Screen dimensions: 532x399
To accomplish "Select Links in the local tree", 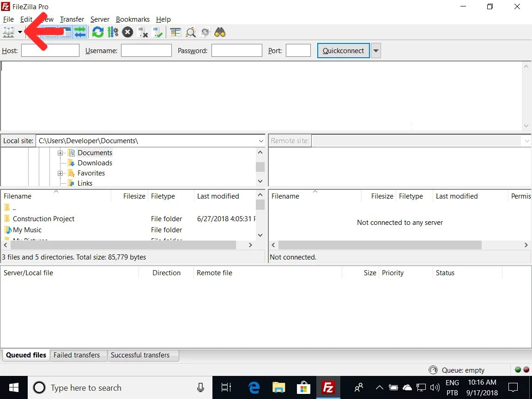I will 85,183.
